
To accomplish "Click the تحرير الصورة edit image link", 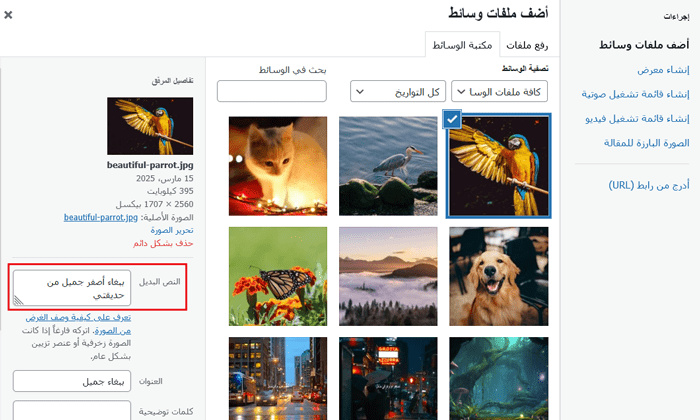I will (172, 230).
